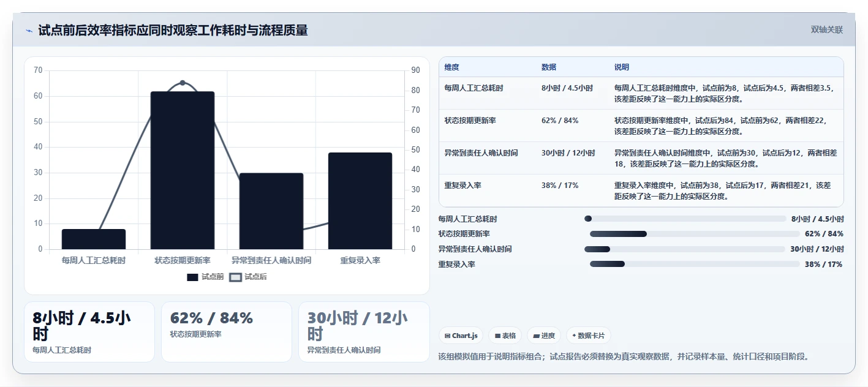The width and height of the screenshot is (868, 387).
Task: Click the 62% / 84% value right of the progress bar
Action: (824, 234)
